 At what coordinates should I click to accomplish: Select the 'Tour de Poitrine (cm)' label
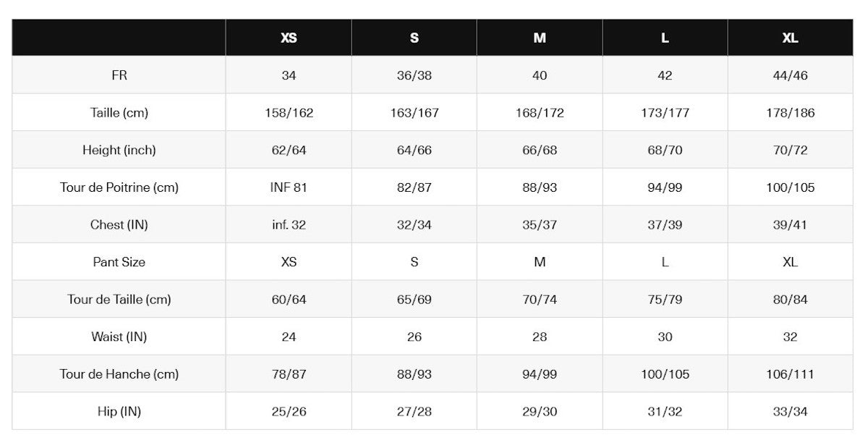[119, 187]
